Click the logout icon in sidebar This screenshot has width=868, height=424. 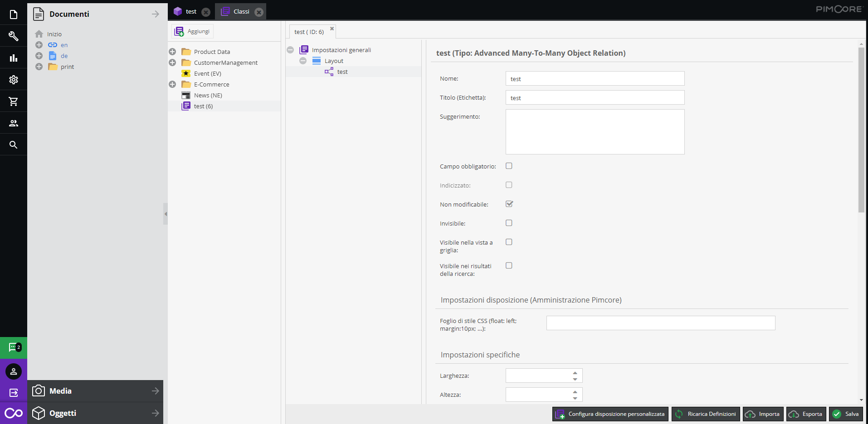pyautogui.click(x=14, y=393)
